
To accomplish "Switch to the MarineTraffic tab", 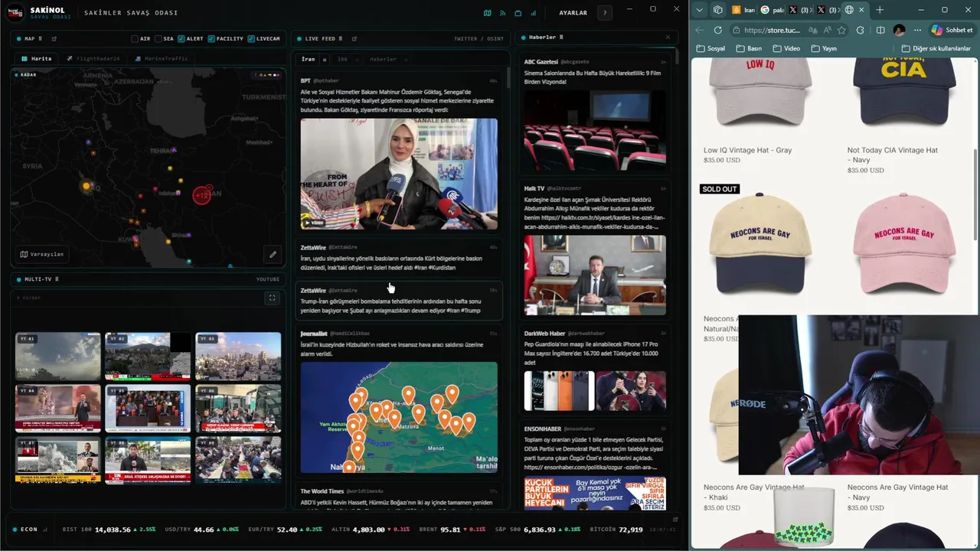I will (x=162, y=58).
